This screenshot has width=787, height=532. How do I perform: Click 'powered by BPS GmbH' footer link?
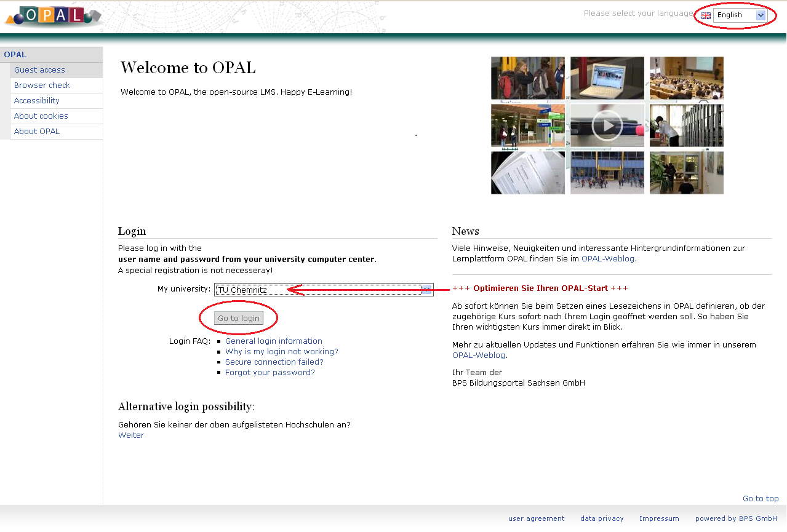pos(737,518)
